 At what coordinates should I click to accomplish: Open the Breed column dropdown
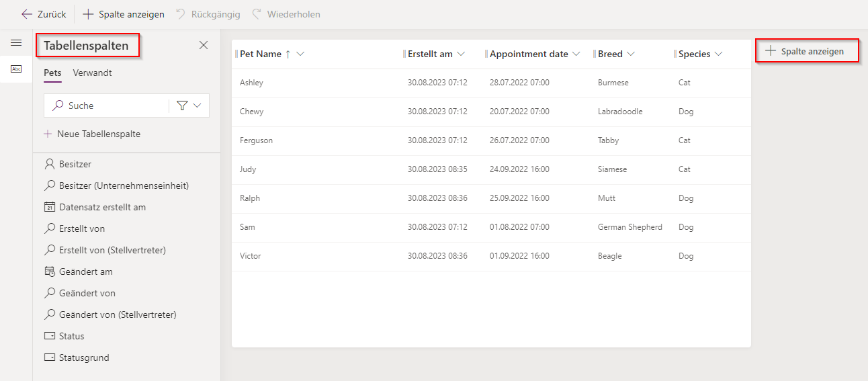pos(631,54)
